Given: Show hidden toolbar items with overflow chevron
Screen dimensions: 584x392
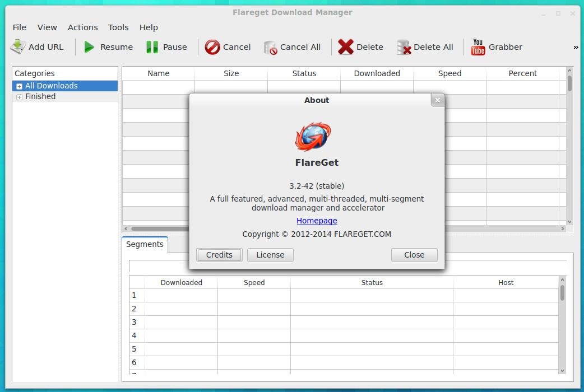Looking at the screenshot, I should (576, 48).
